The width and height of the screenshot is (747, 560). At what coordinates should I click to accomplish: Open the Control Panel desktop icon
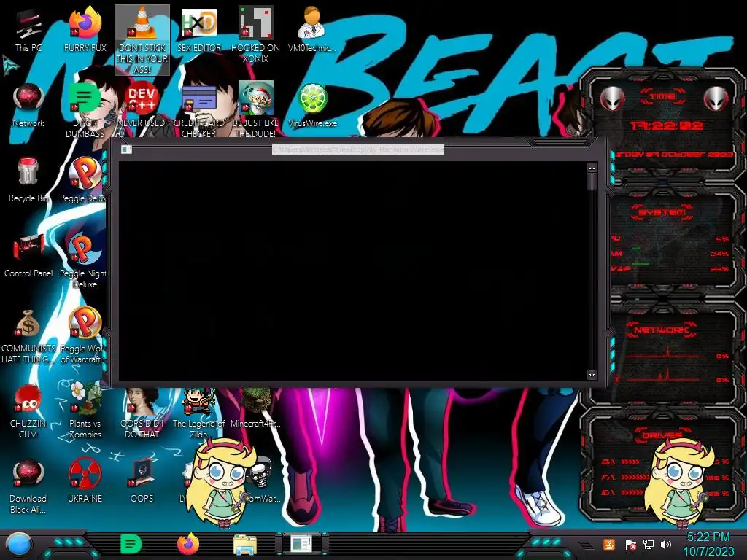coord(28,255)
